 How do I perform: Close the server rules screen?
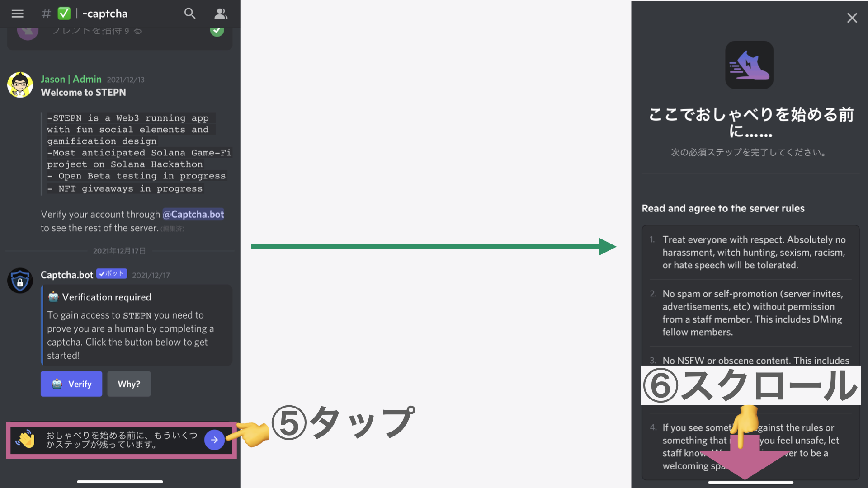pos(852,18)
